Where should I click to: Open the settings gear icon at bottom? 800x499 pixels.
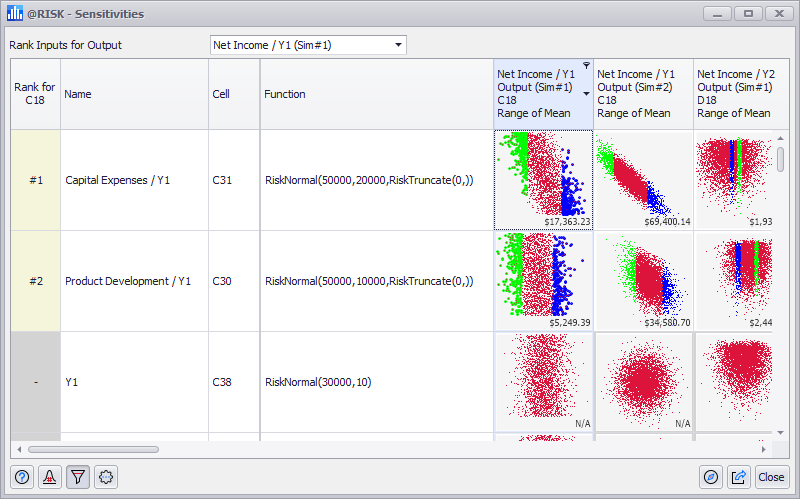coord(105,477)
